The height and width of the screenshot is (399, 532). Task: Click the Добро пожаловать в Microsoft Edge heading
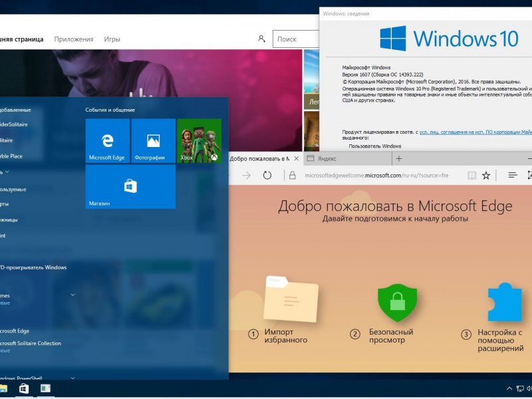coord(395,206)
